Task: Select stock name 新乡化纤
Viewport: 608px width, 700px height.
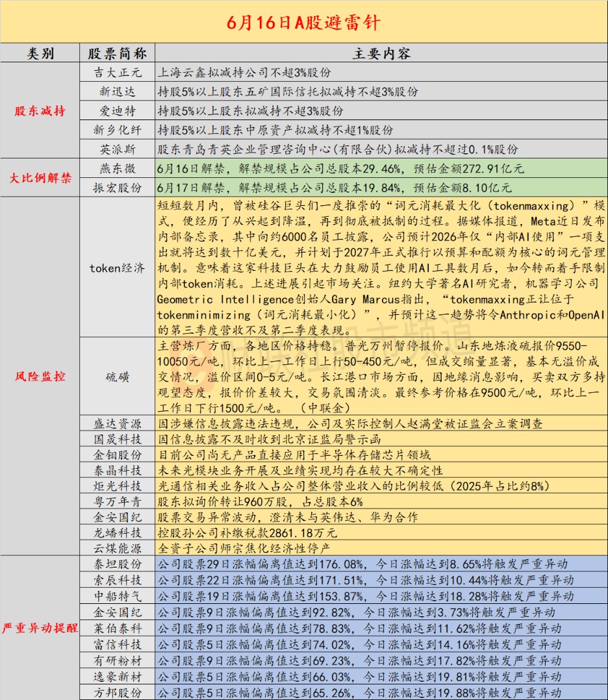Action: pyautogui.click(x=118, y=130)
